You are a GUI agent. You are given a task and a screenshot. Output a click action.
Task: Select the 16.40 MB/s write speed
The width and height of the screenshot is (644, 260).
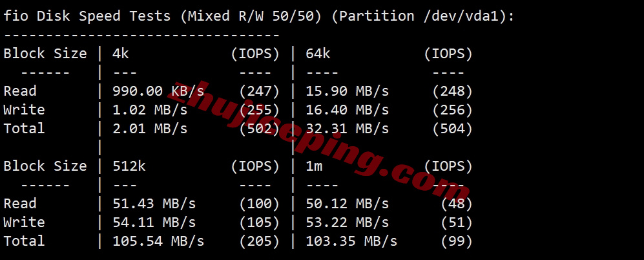(347, 110)
